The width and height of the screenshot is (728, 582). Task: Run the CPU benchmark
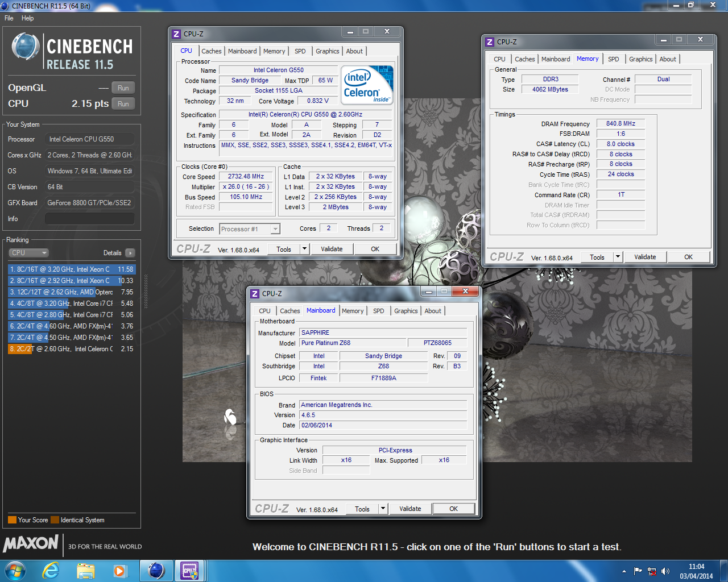(x=123, y=104)
